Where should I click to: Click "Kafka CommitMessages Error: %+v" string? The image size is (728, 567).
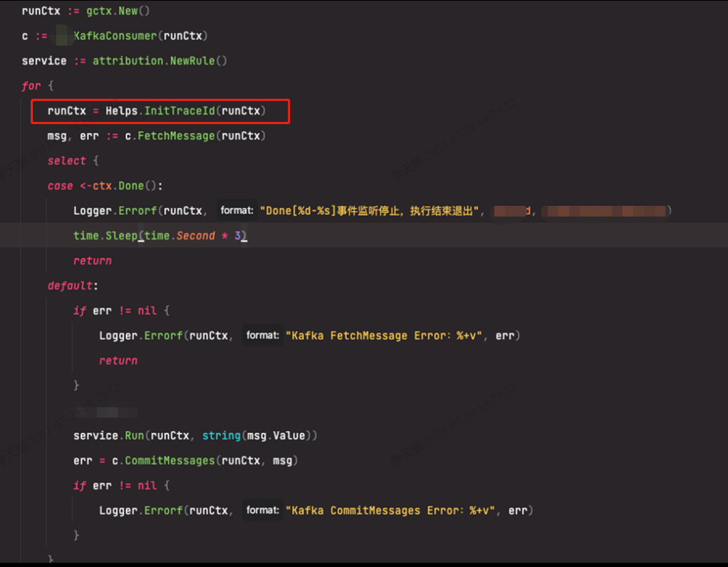(390, 511)
